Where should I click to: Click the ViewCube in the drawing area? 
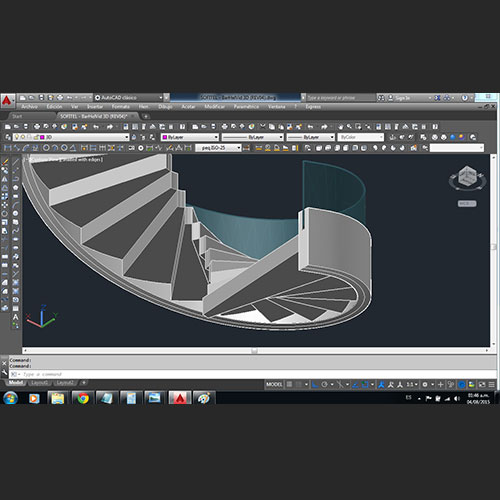[467, 178]
